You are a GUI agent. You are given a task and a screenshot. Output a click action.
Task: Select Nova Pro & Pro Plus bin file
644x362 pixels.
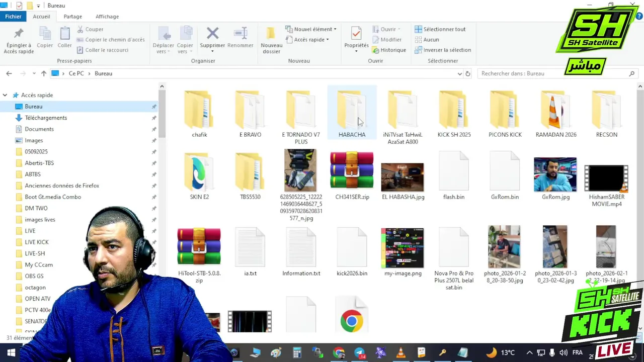point(454,259)
